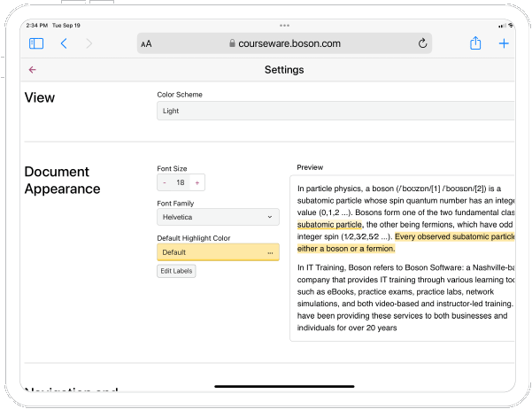Image resolution: width=532 pixels, height=409 pixels.
Task: Increase font size with plus button
Action: coord(197,182)
